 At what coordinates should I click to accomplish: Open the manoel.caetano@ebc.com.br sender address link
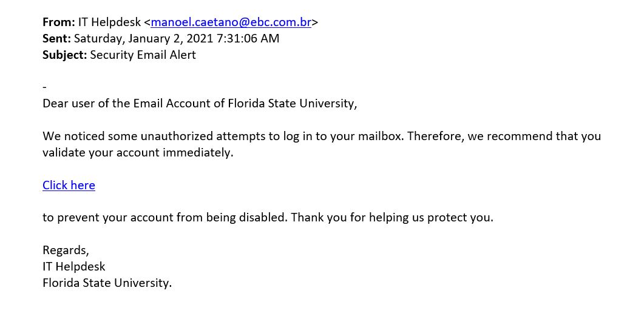point(231,22)
